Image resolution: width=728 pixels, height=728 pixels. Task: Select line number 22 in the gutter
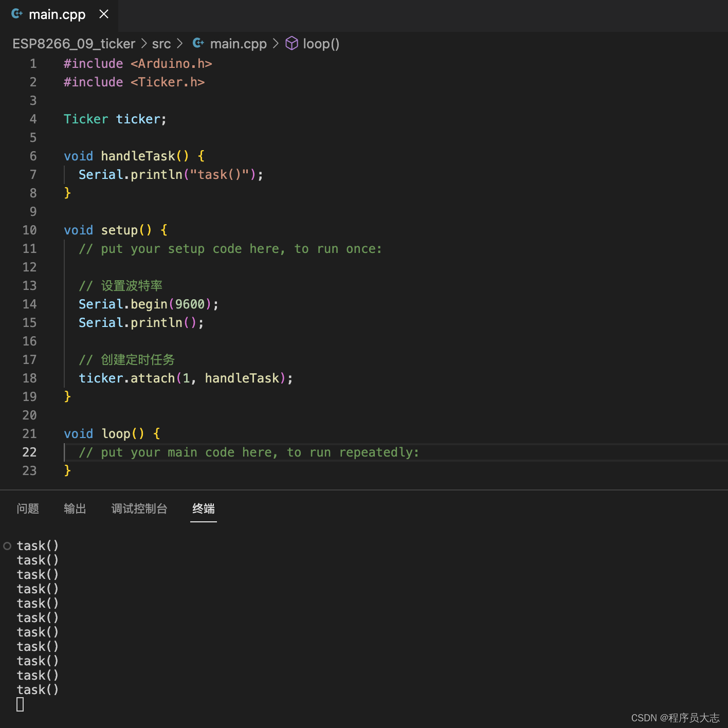coord(29,452)
